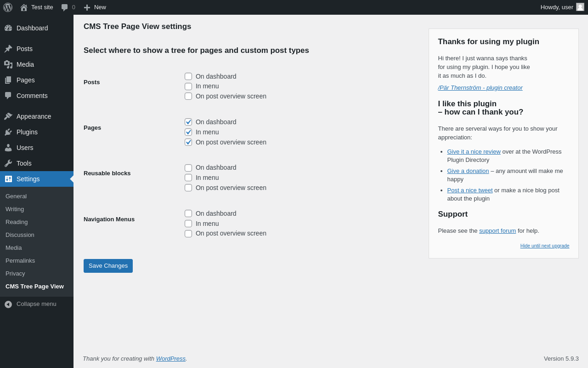The image size is (588, 368).
Task: Follow the Post a nice tweet link
Action: pos(469,190)
